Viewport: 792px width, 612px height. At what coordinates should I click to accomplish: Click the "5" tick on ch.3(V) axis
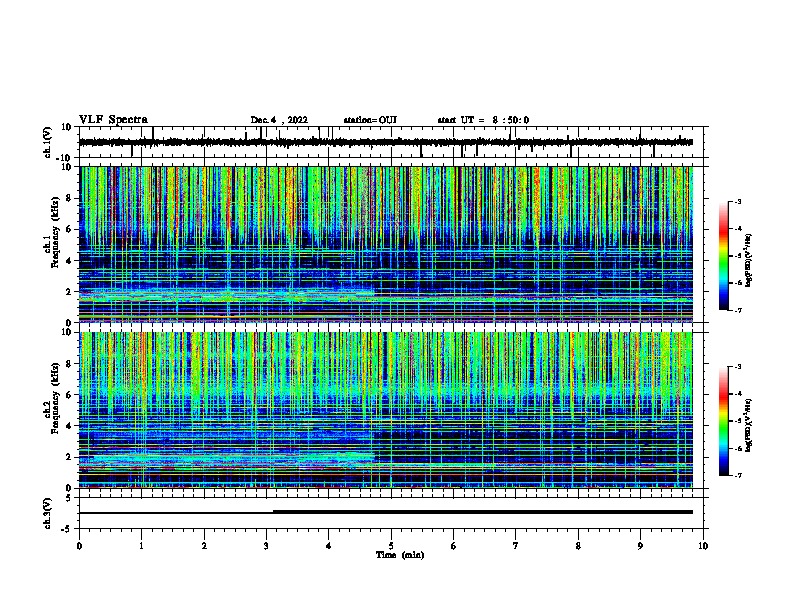point(69,498)
